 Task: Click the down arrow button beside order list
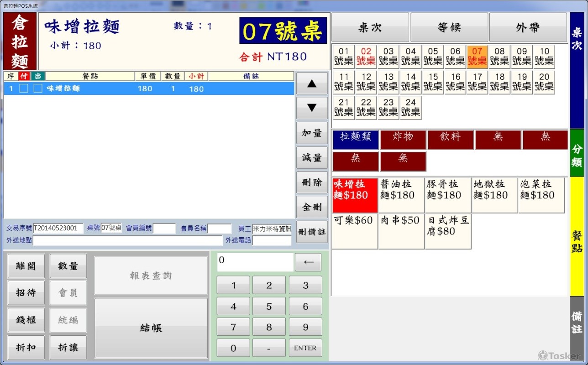point(312,108)
